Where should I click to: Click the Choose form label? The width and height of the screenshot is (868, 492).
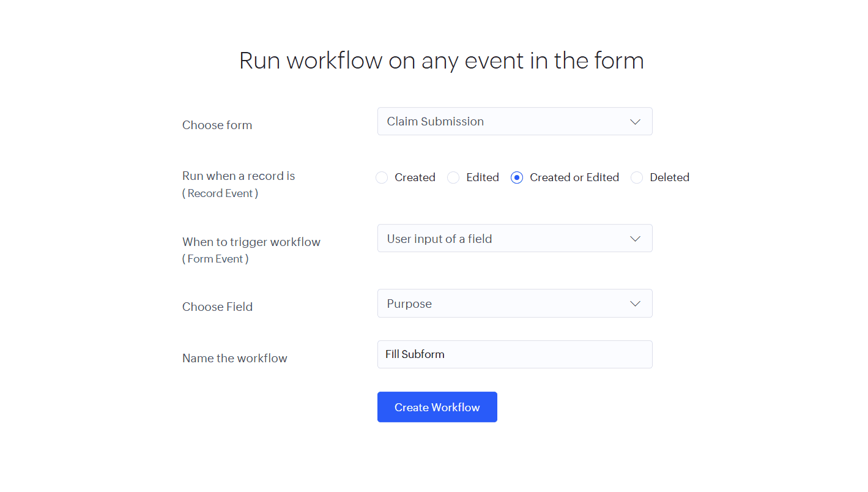(x=217, y=125)
